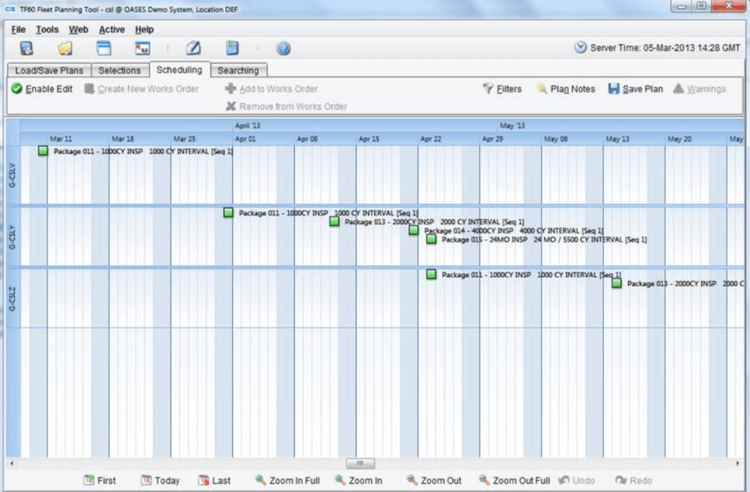The width and height of the screenshot is (750, 492).
Task: Open the yellow folder toolbar icon
Action: pos(65,48)
